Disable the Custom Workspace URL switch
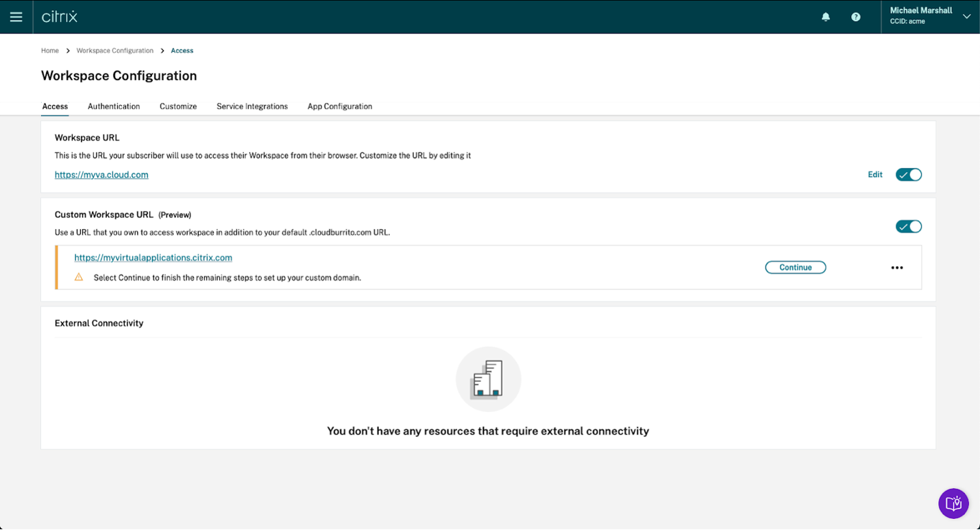This screenshot has height=532, width=980. (x=909, y=226)
